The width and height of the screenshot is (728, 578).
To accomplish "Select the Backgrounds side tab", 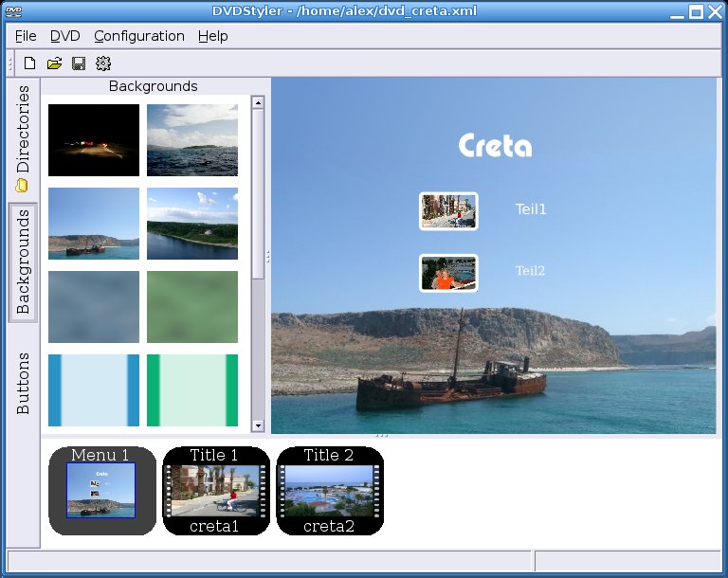I will tap(24, 262).
